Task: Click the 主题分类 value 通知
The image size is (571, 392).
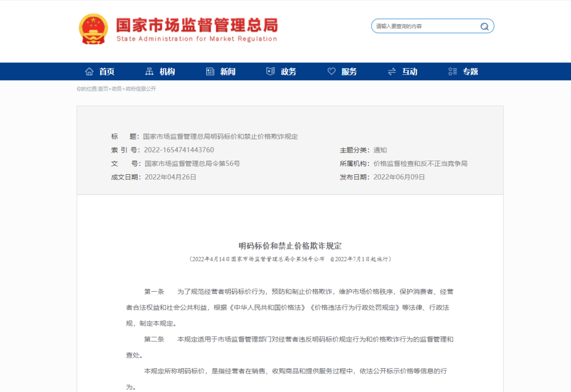Action: click(380, 150)
